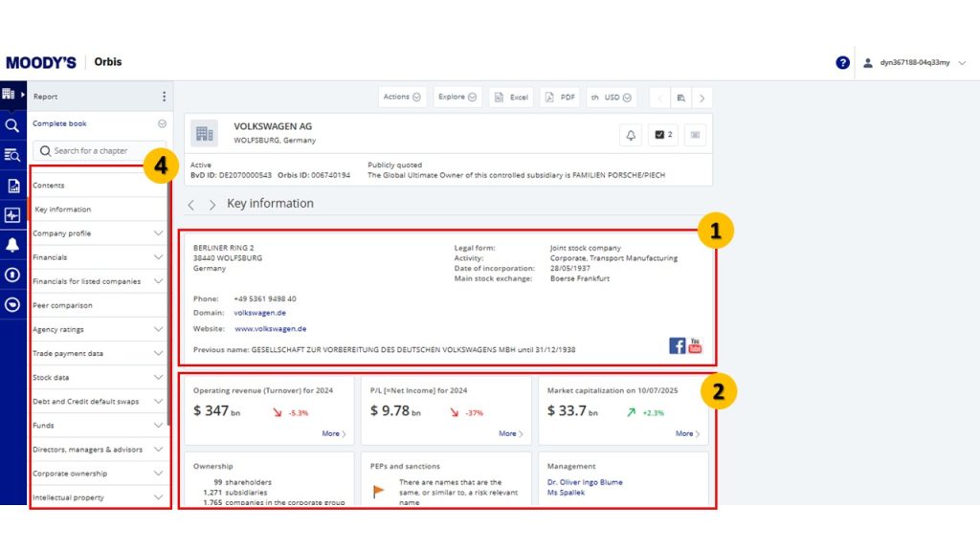
Task: Expand the Agency ratings chapter
Action: click(x=158, y=329)
